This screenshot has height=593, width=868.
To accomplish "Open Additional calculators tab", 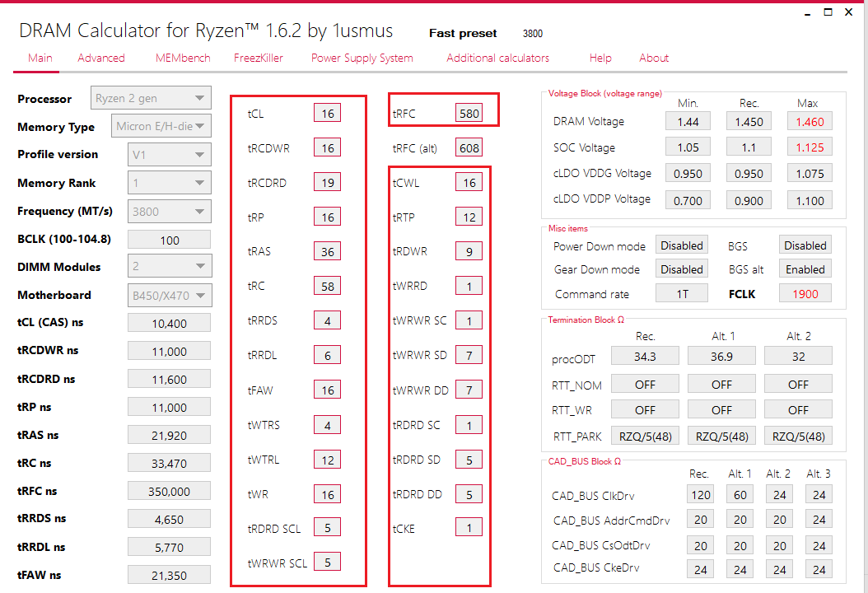I will (x=497, y=58).
